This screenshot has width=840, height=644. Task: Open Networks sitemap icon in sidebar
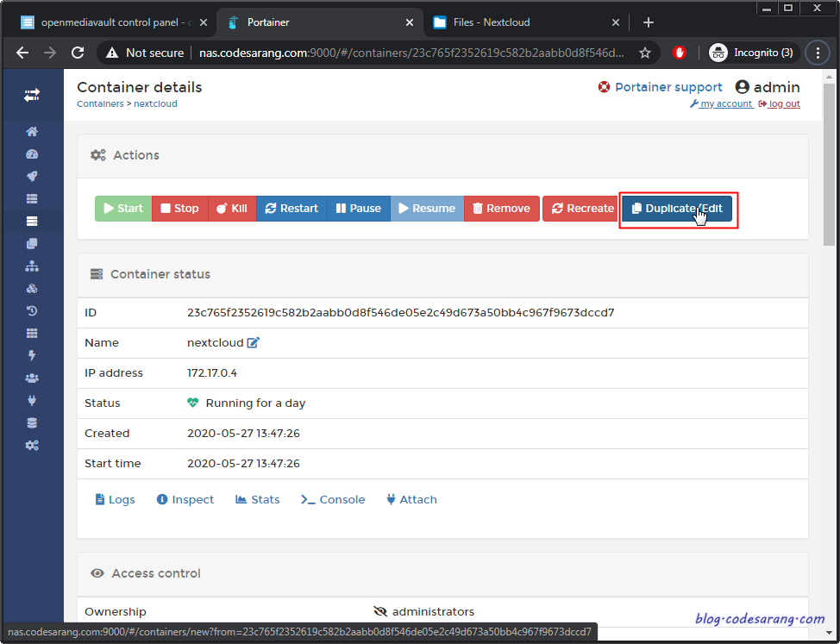[x=32, y=266]
